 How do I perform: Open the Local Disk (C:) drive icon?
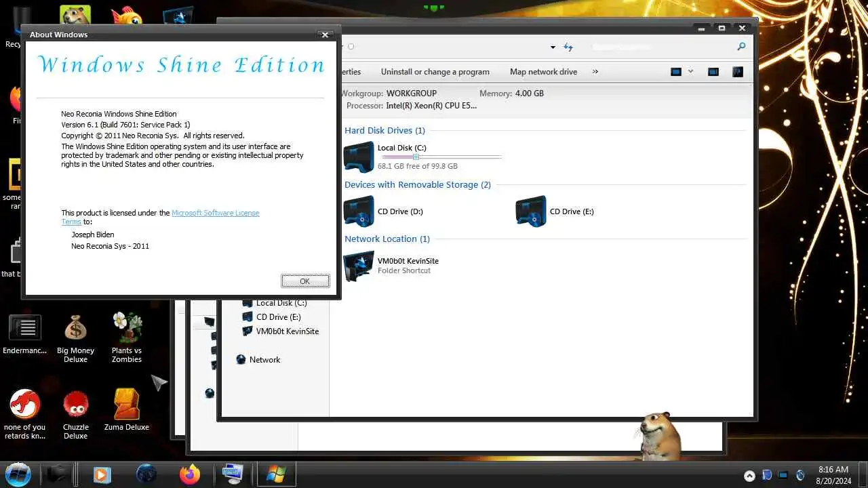coord(359,157)
